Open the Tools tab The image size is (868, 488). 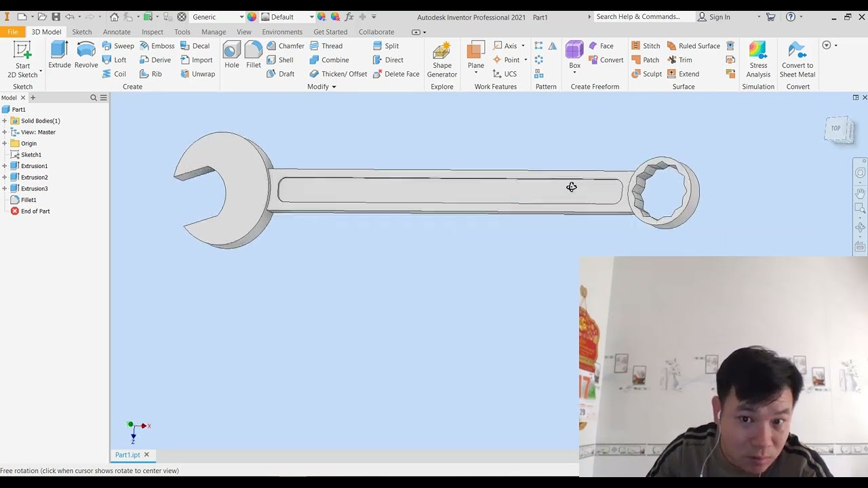click(182, 32)
